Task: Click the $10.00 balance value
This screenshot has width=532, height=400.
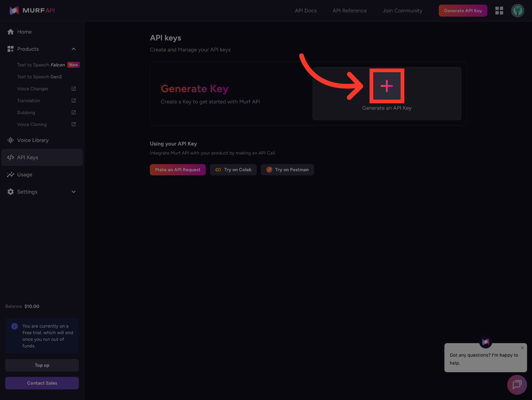Action: tap(32, 306)
